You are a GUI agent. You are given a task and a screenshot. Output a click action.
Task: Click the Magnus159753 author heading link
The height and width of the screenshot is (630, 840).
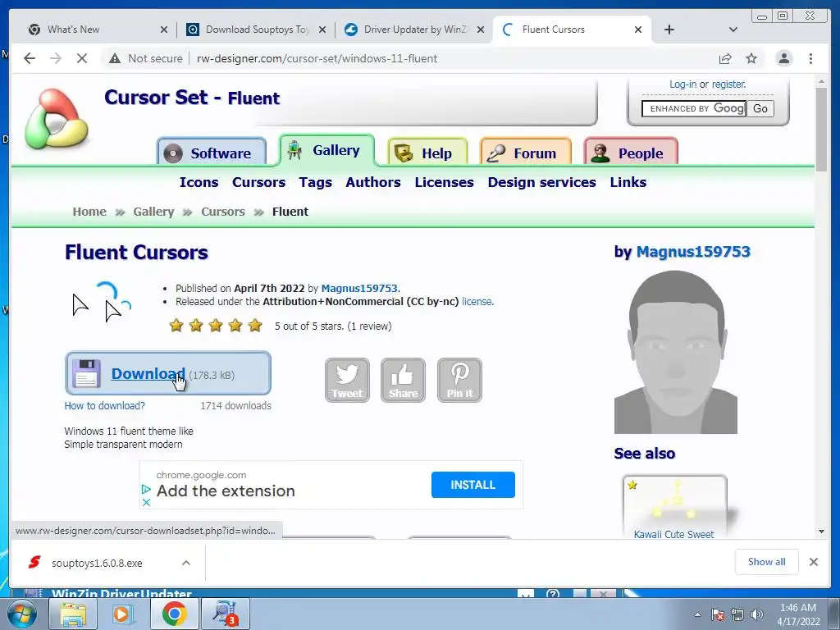click(693, 252)
